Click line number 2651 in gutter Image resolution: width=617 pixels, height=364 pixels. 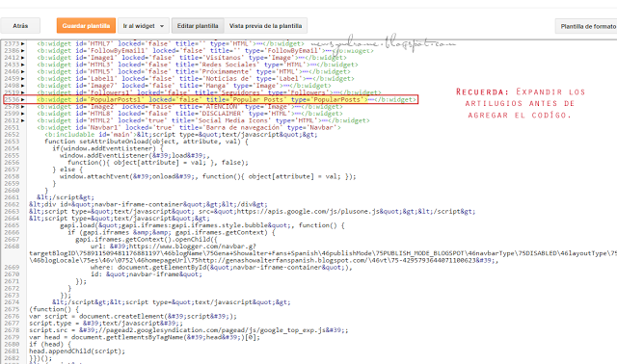point(12,128)
